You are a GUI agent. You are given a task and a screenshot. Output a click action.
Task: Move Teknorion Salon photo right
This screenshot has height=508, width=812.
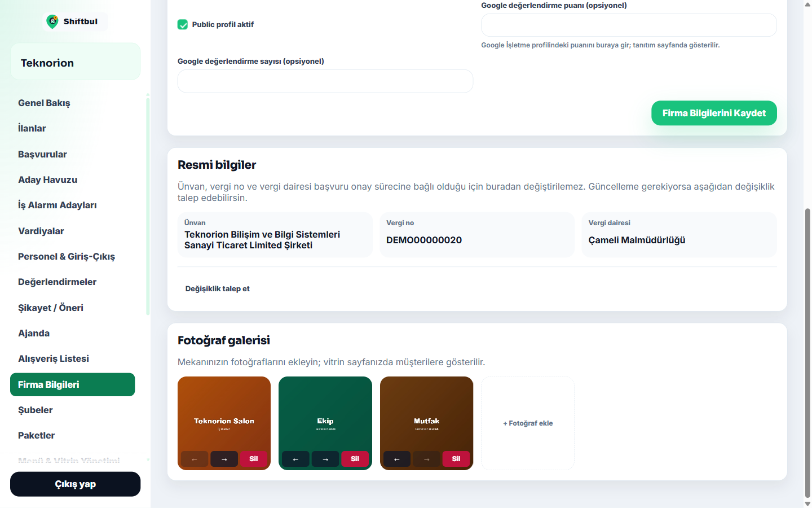tap(224, 459)
